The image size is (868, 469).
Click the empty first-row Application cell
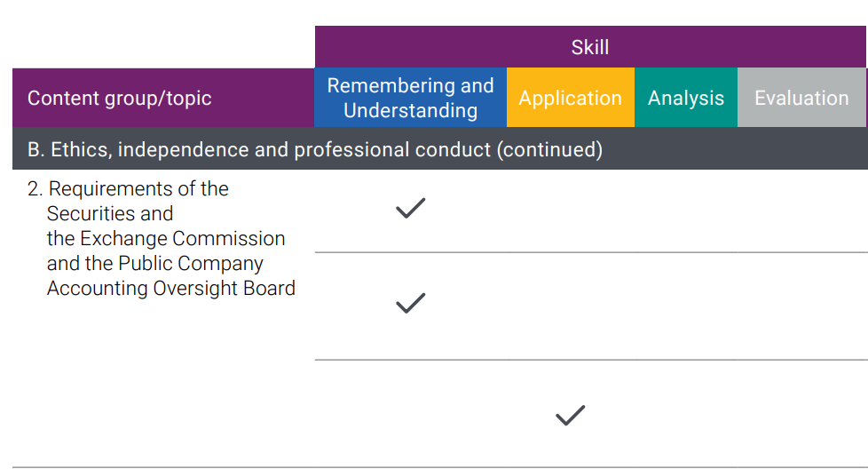570,211
